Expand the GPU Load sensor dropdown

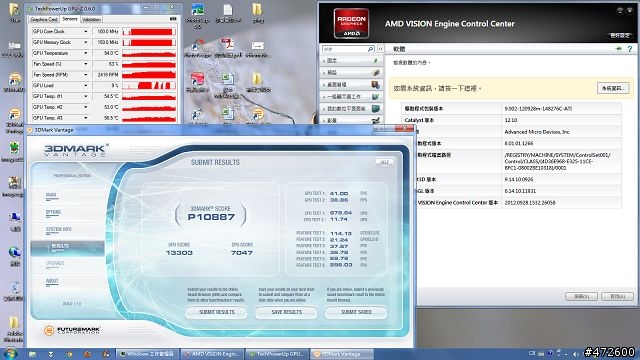coord(86,85)
